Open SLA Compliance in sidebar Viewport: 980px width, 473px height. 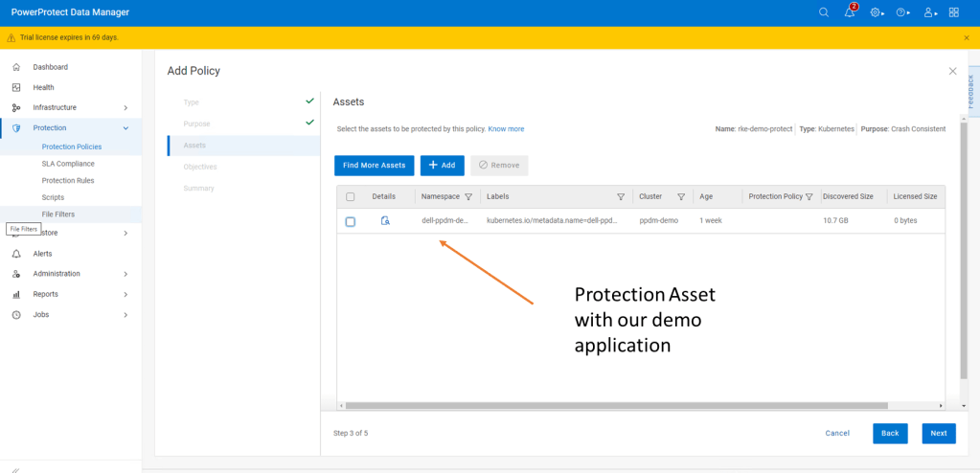click(68, 164)
